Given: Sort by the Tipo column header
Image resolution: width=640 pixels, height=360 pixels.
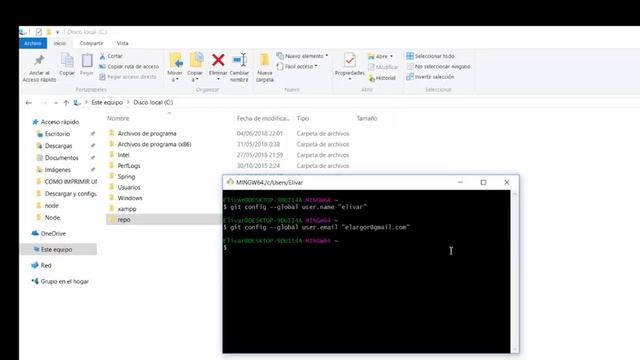Looking at the screenshot, I should [x=303, y=118].
